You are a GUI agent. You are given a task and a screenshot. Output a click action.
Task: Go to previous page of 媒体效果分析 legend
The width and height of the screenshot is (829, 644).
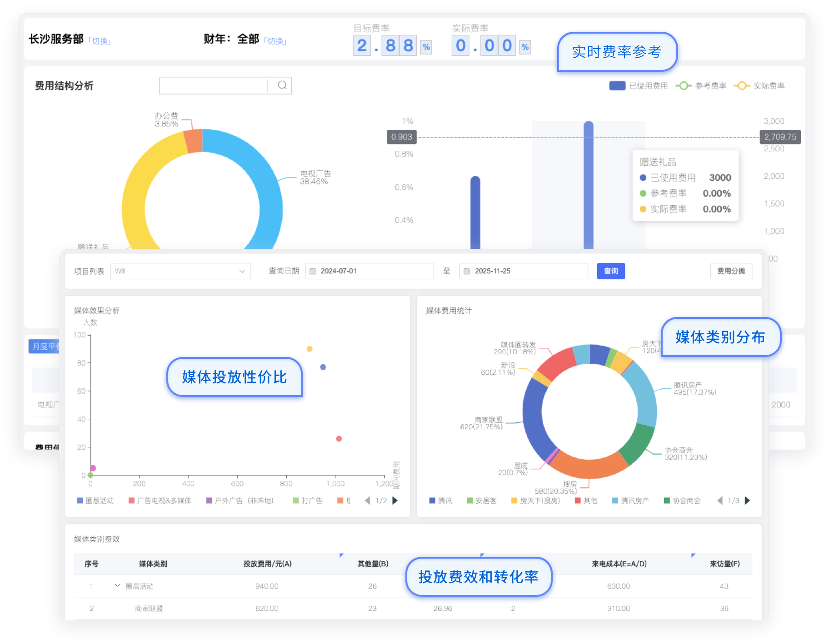367,500
